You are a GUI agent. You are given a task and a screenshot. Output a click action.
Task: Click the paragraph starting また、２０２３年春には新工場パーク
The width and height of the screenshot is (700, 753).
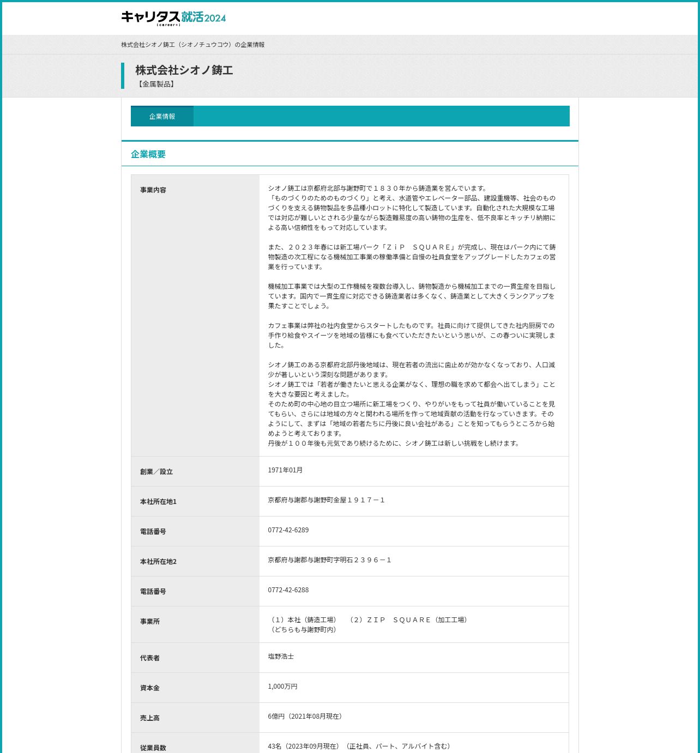click(x=412, y=257)
